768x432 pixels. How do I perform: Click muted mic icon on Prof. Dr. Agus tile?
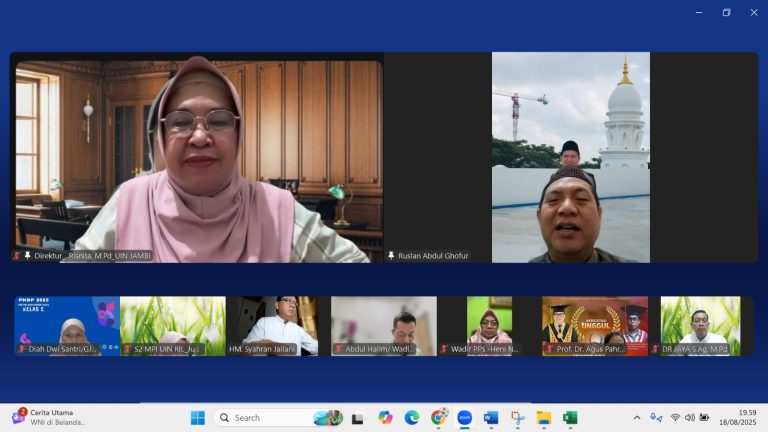tap(550, 349)
